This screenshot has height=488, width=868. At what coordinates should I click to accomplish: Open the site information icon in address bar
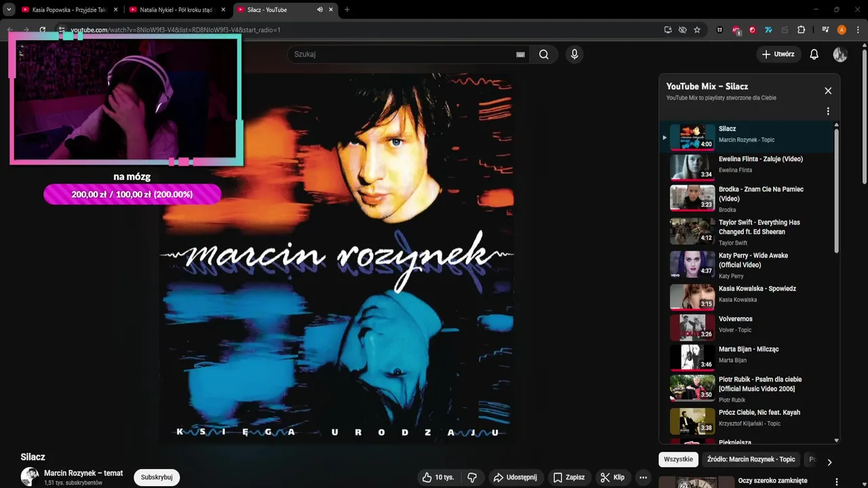pyautogui.click(x=61, y=30)
